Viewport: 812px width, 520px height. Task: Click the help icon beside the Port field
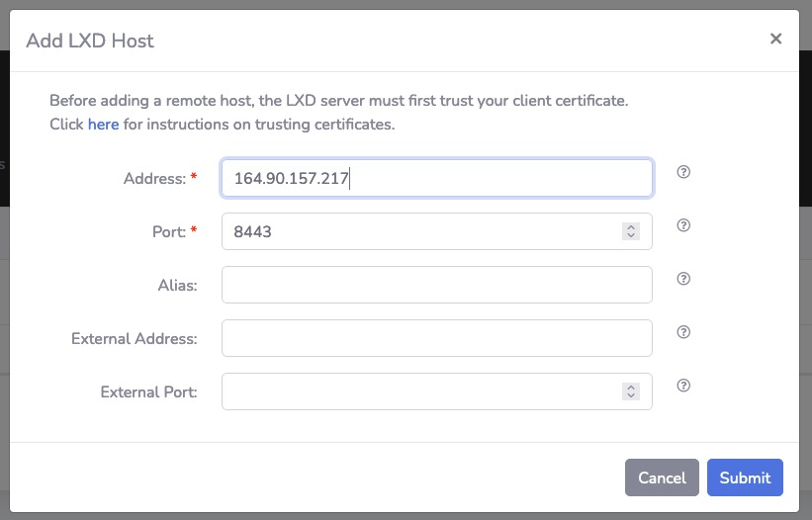[683, 225]
